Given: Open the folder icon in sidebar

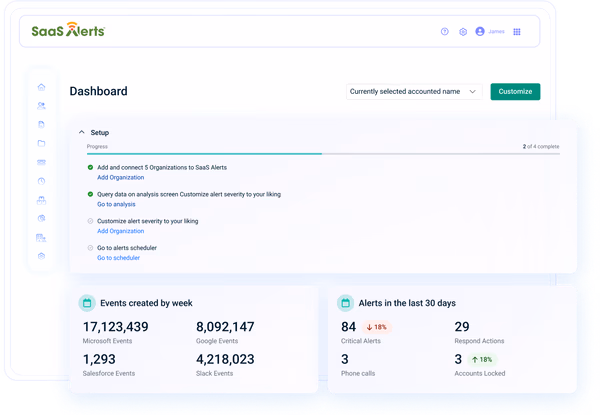Looking at the screenshot, I should [41, 143].
